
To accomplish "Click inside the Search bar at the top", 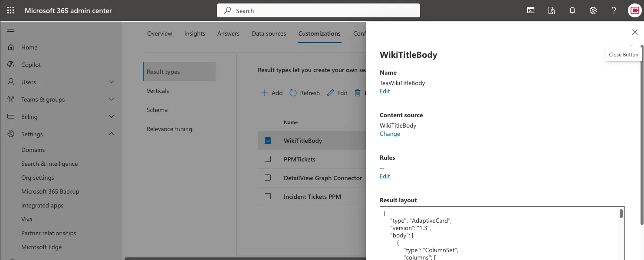I will [318, 10].
